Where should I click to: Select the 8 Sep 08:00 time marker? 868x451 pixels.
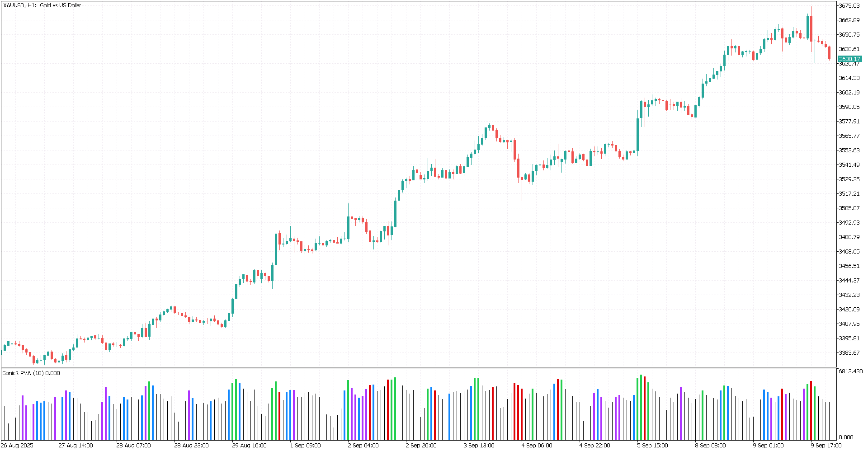click(x=710, y=446)
